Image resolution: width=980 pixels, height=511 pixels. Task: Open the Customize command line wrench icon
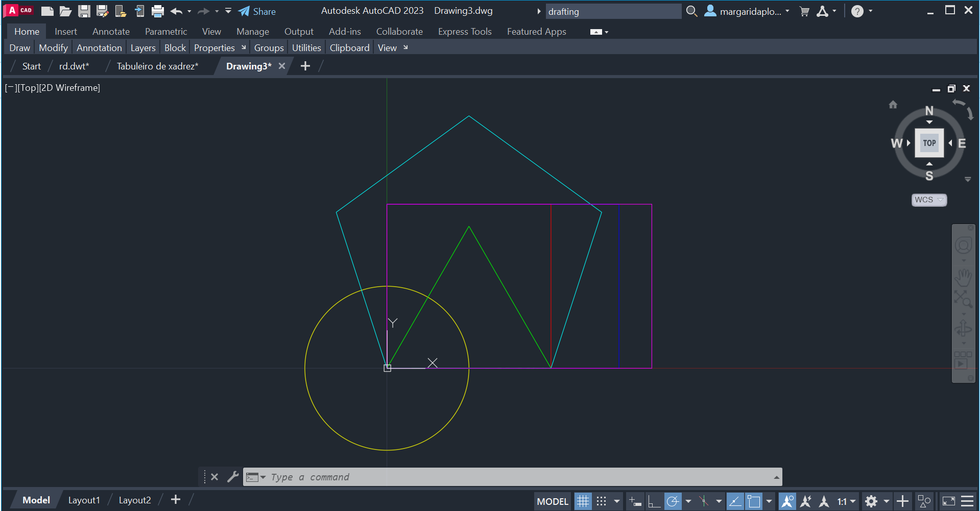pos(233,477)
